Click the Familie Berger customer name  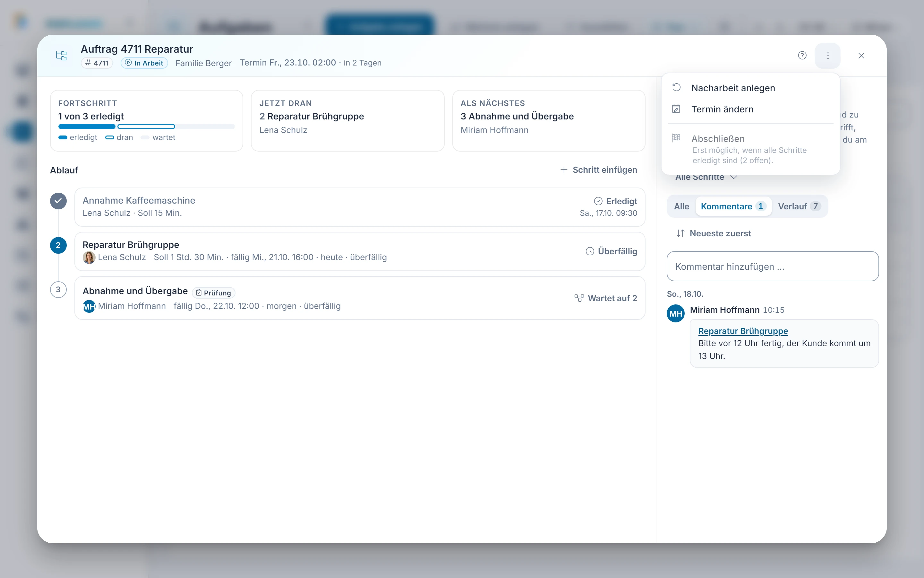[x=203, y=63]
